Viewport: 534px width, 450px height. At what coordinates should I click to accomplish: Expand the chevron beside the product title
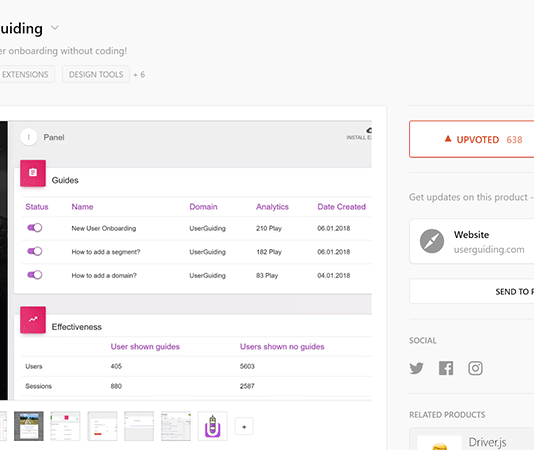tap(55, 28)
